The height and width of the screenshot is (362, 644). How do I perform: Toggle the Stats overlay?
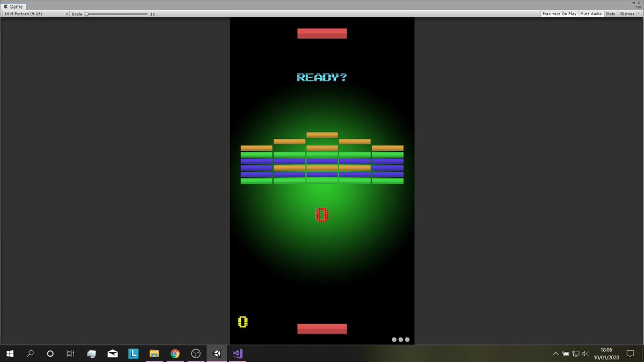tap(611, 13)
